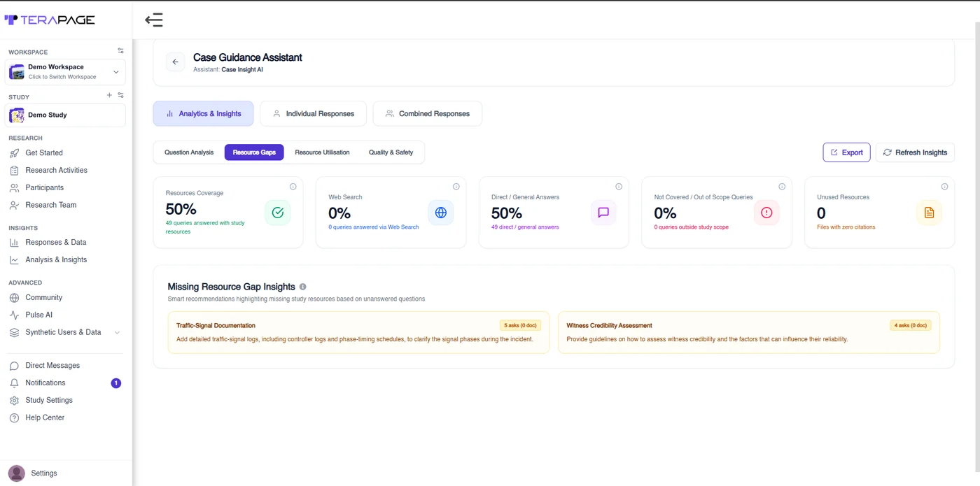This screenshot has height=486, width=980.
Task: Click the back arrow beside Case Guidance Assistant
Action: (176, 62)
